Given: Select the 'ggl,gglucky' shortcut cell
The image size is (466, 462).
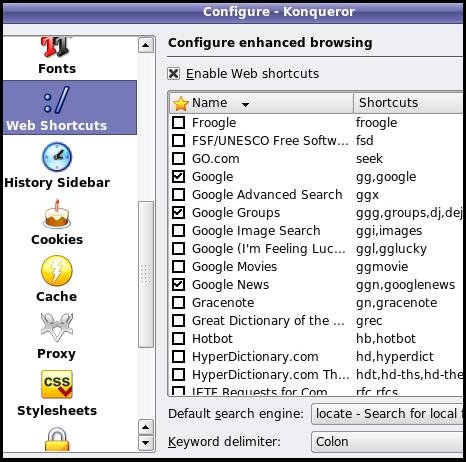Looking at the screenshot, I should coord(391,249).
